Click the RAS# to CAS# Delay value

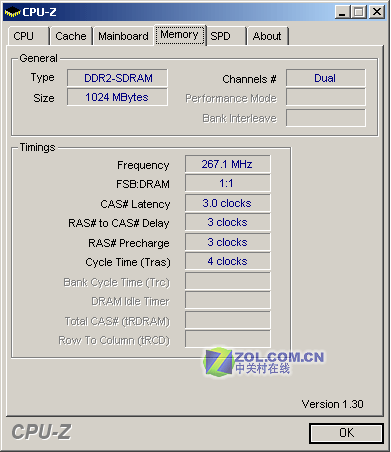(x=228, y=222)
